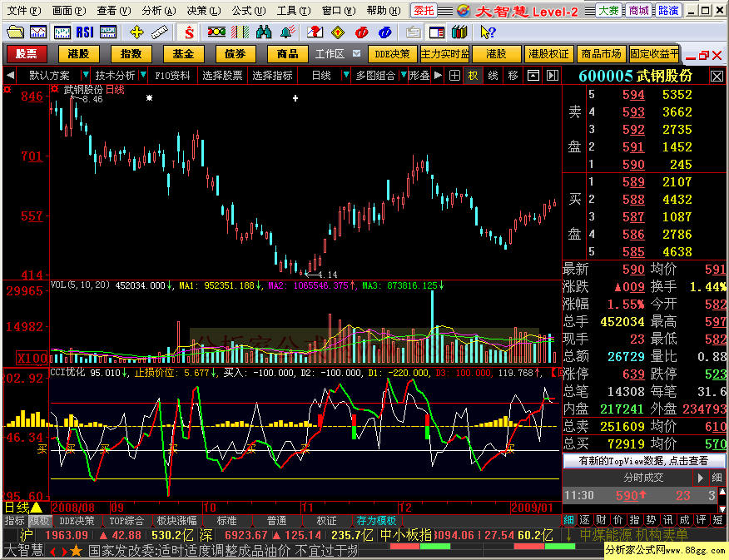Select the skip-to-end icon in chart bar

[553, 75]
